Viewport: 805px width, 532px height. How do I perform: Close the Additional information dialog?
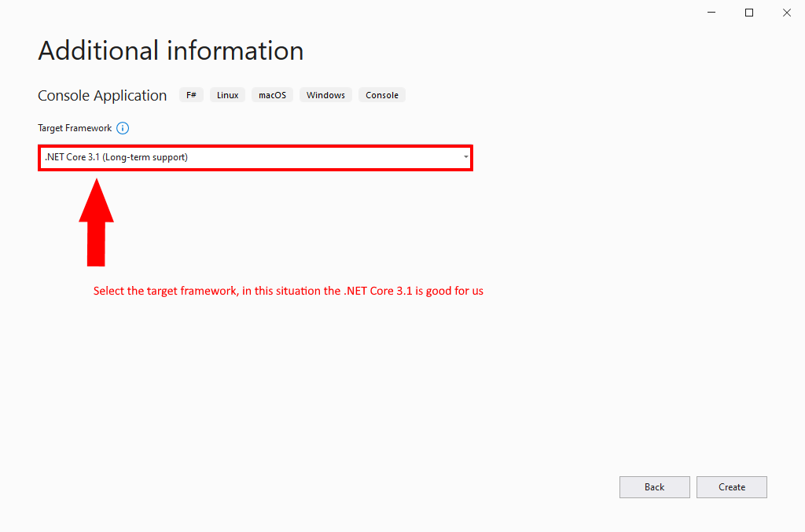click(786, 13)
